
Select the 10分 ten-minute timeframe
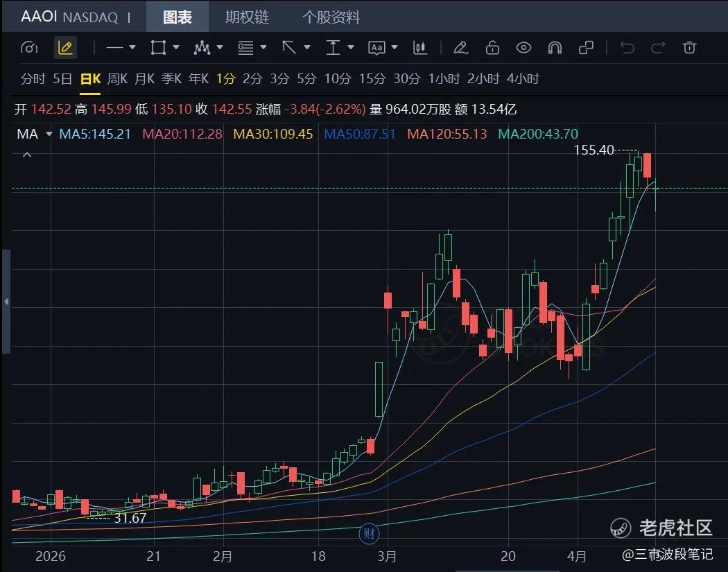point(338,78)
